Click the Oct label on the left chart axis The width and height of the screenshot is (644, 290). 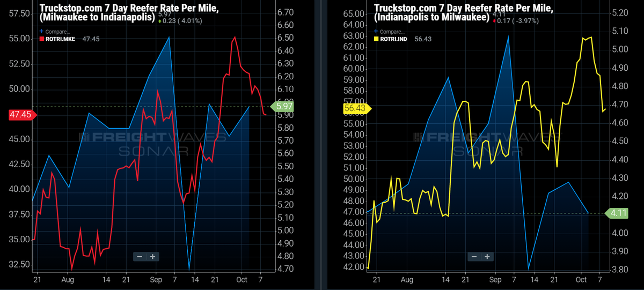click(241, 279)
